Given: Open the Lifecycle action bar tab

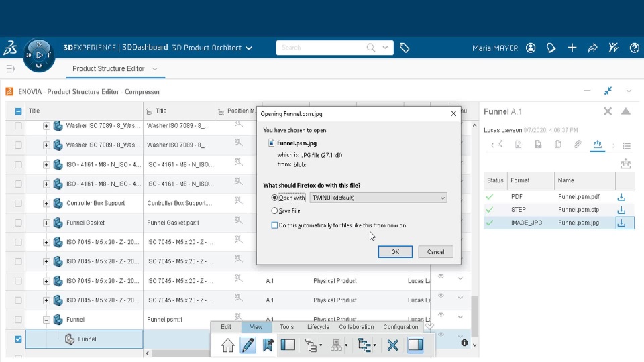Looking at the screenshot, I should [x=318, y=327].
